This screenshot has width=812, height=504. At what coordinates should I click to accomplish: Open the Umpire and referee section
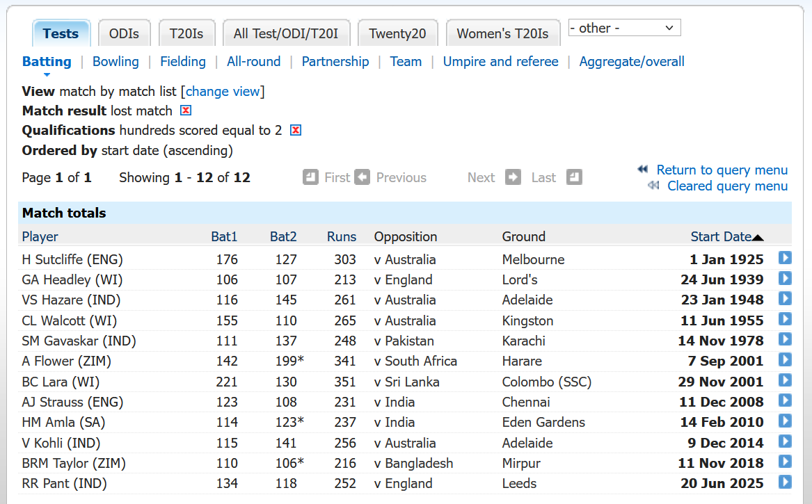(501, 62)
